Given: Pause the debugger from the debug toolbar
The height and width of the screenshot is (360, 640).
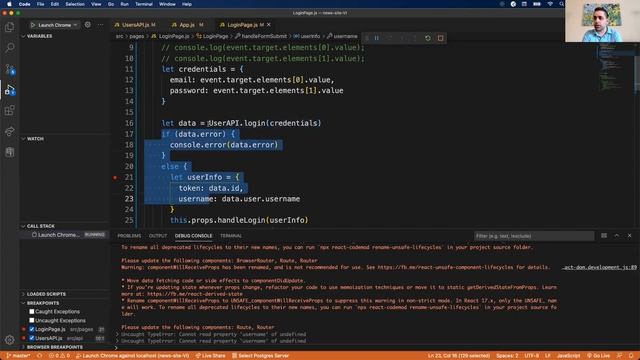Looking at the screenshot, I should click(377, 38).
